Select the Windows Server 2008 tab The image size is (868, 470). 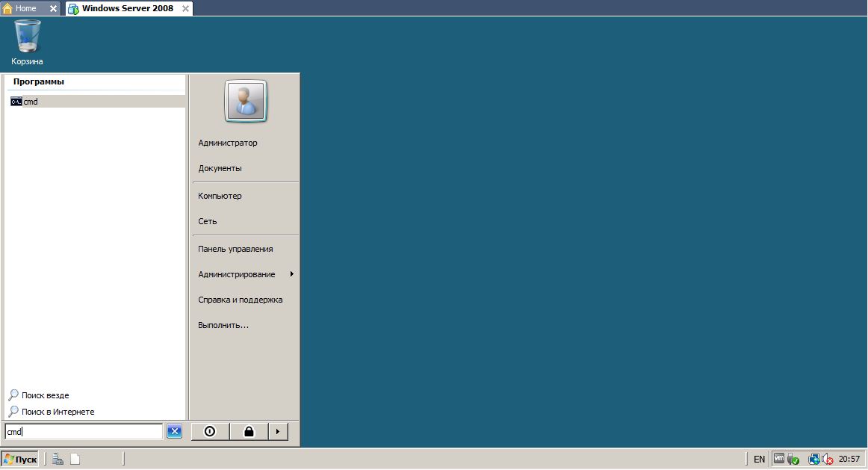pos(127,8)
